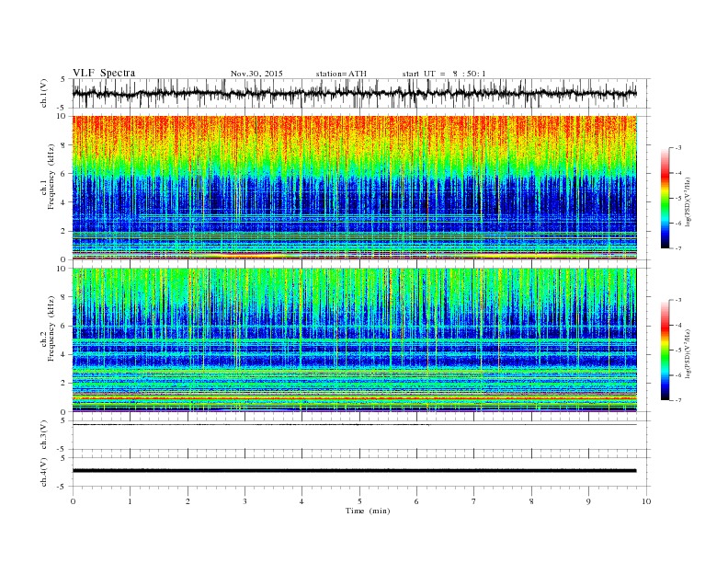Click the 'ch.1(V)' waveform axis label
The height and width of the screenshot is (563, 728).
[44, 93]
